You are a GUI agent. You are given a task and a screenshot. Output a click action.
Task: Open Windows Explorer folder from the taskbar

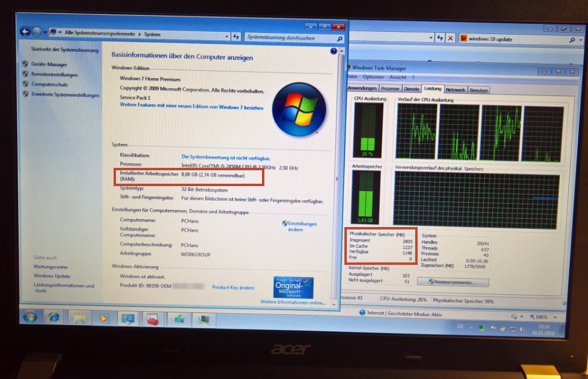[x=79, y=318]
